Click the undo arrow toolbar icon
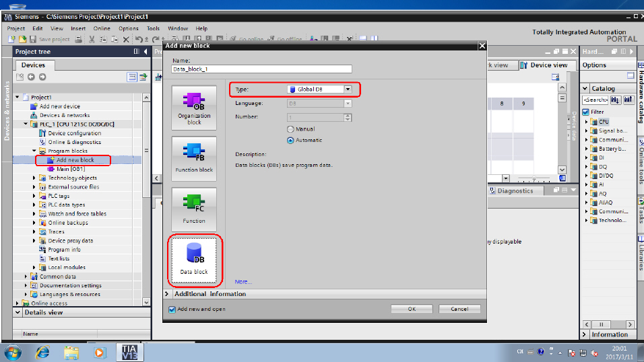Viewport: 644px width, 362px height. coord(139,40)
